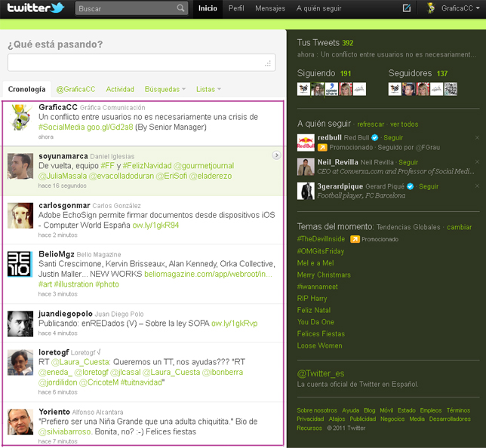Open Privacidad footer link
The height and width of the screenshot is (448, 486).
pyautogui.click(x=310, y=419)
